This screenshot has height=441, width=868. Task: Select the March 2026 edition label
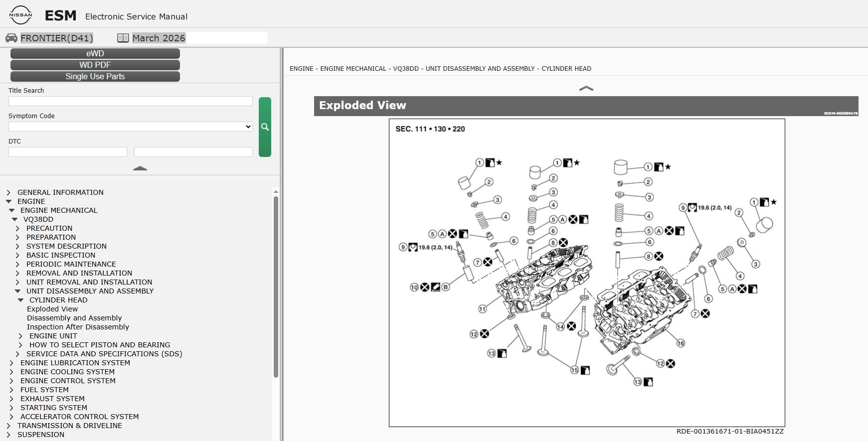[159, 38]
